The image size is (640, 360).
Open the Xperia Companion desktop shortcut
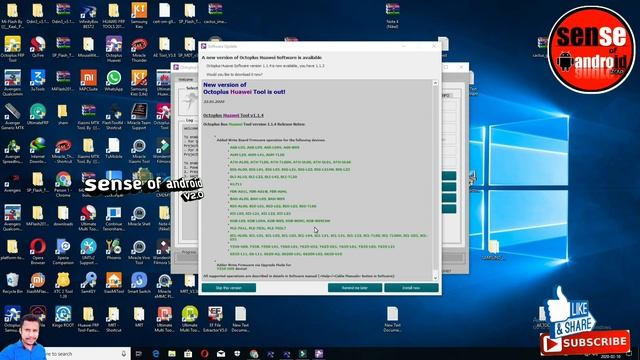pyautogui.click(x=63, y=251)
